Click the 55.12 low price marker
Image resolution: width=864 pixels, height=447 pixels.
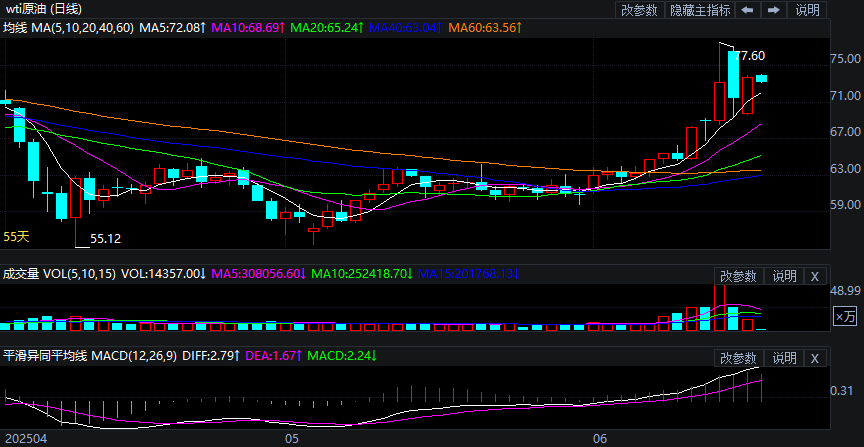click(x=105, y=239)
